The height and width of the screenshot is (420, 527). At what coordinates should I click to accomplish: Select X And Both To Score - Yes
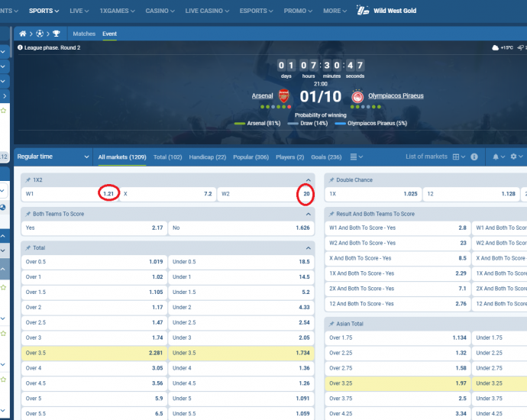click(398, 258)
